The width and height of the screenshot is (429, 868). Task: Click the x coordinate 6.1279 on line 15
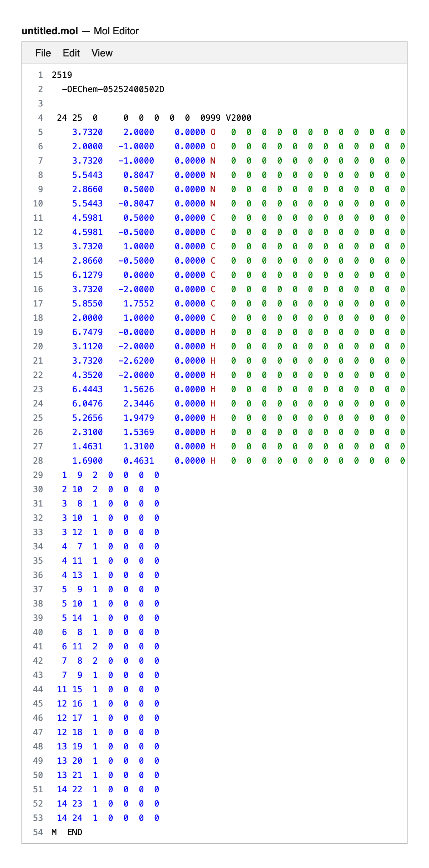point(87,275)
